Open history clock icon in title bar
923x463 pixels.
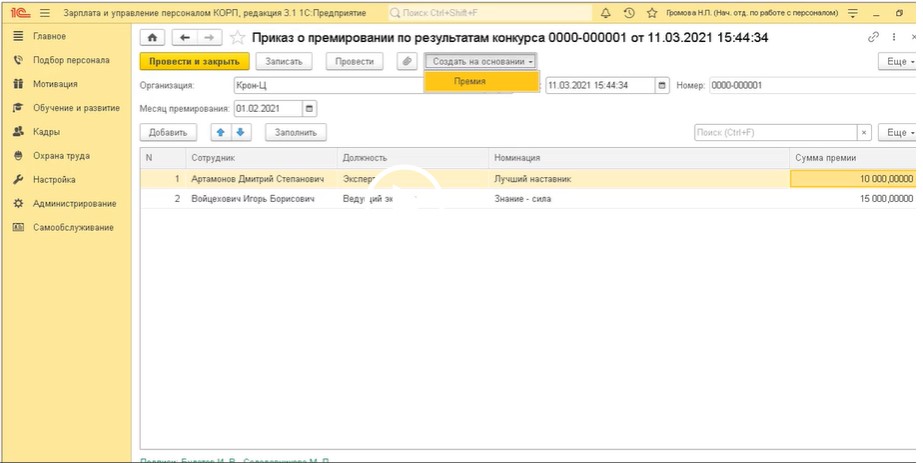point(629,13)
